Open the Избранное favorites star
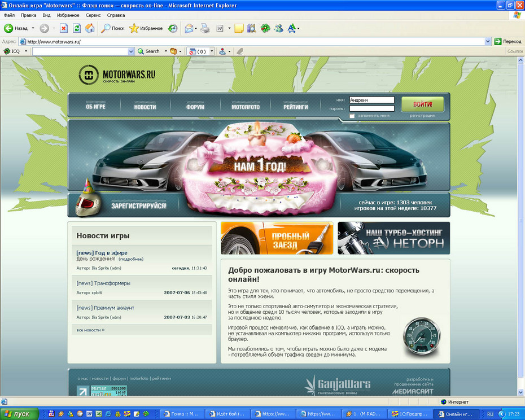 pos(146,28)
